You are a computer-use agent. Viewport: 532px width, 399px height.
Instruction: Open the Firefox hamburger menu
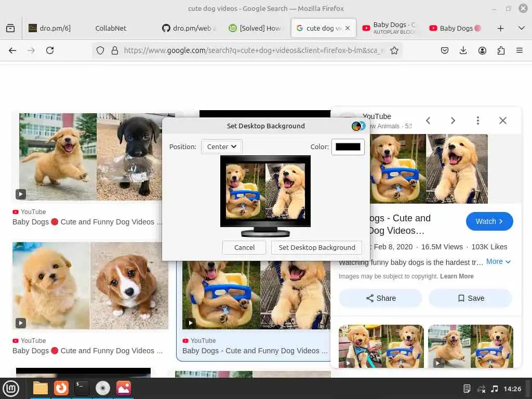click(520, 50)
